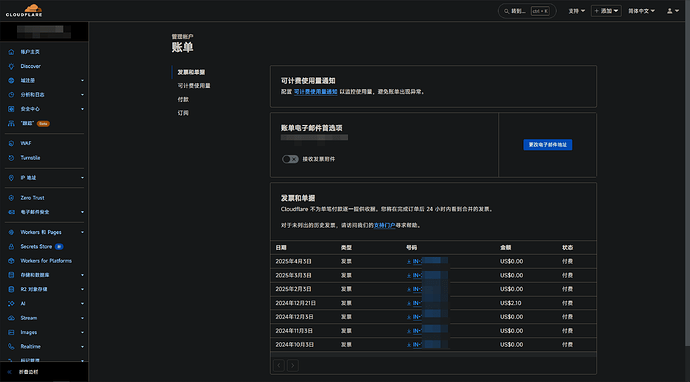Image resolution: width=690 pixels, height=382 pixels.
Task: Click the 类型 column header
Action: (x=346, y=248)
